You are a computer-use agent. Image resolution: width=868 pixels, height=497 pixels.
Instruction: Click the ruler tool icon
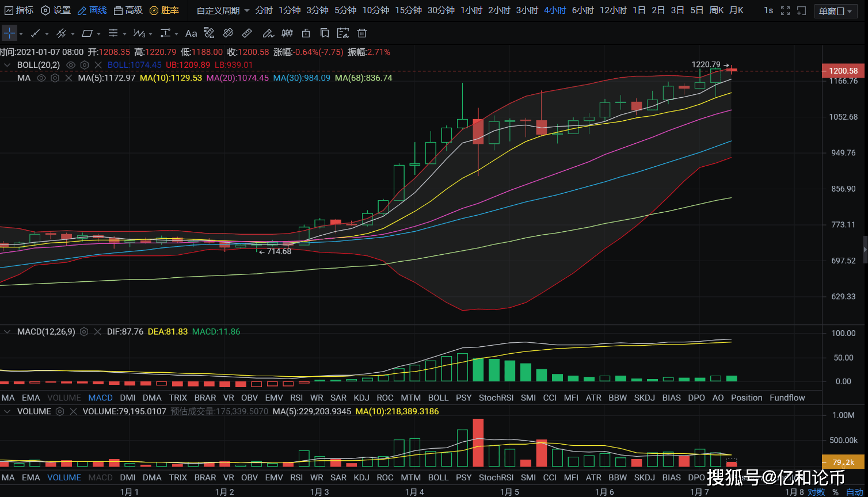click(248, 33)
